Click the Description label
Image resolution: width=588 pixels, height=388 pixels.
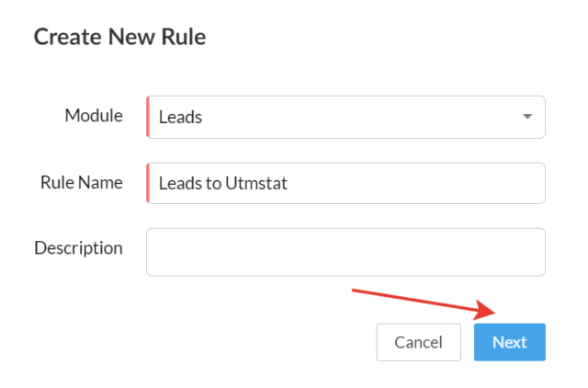pos(78,247)
